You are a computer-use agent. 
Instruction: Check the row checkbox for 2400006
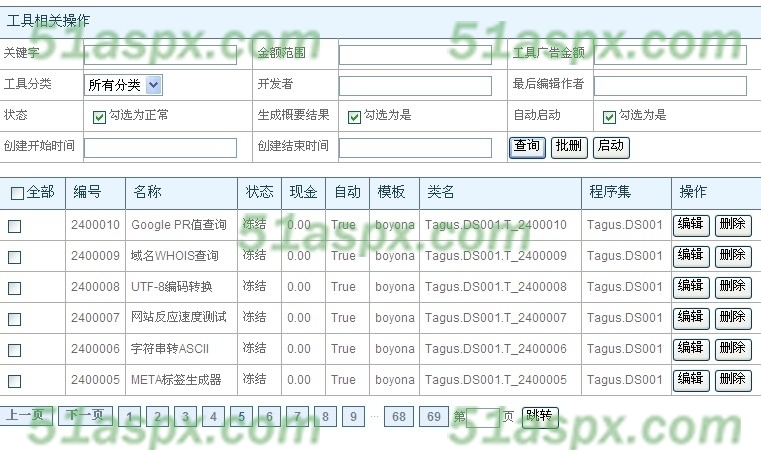tap(15, 351)
